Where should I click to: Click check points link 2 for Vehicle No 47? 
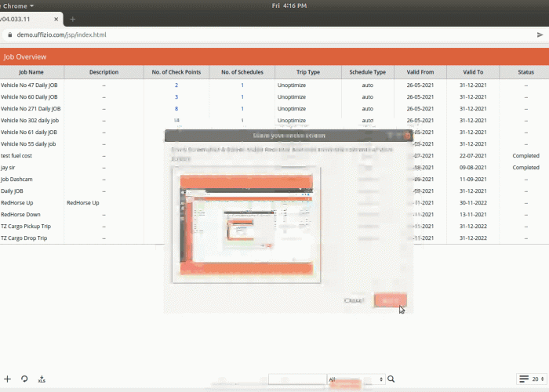176,85
